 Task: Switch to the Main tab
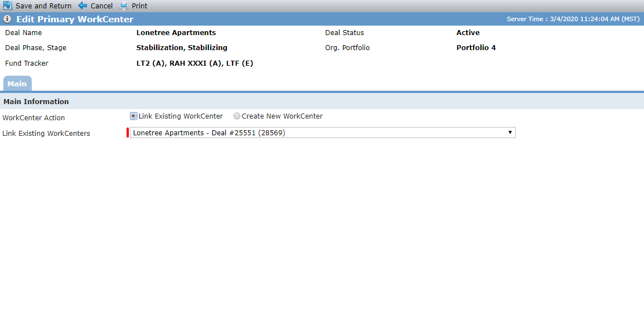[17, 84]
